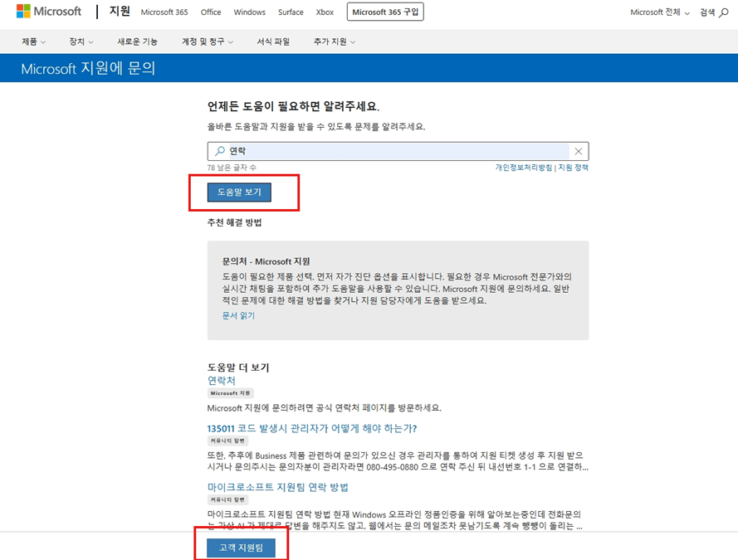Open the 지원 home link
The width and height of the screenshot is (738, 560).
(120, 12)
